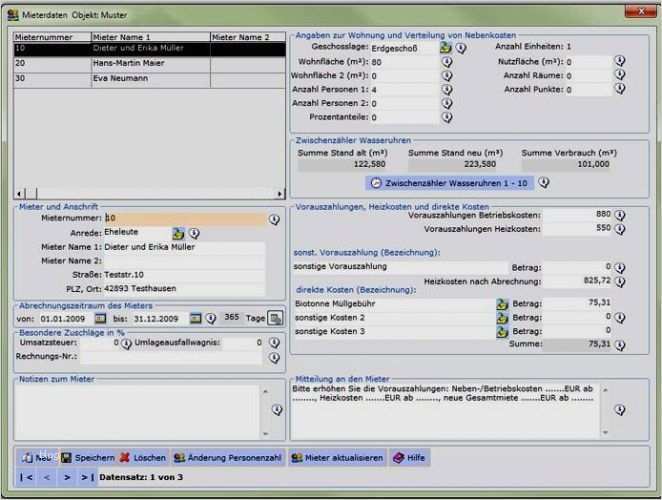Delete tenant with Löschen button
The image size is (662, 500).
pyautogui.click(x=143, y=458)
